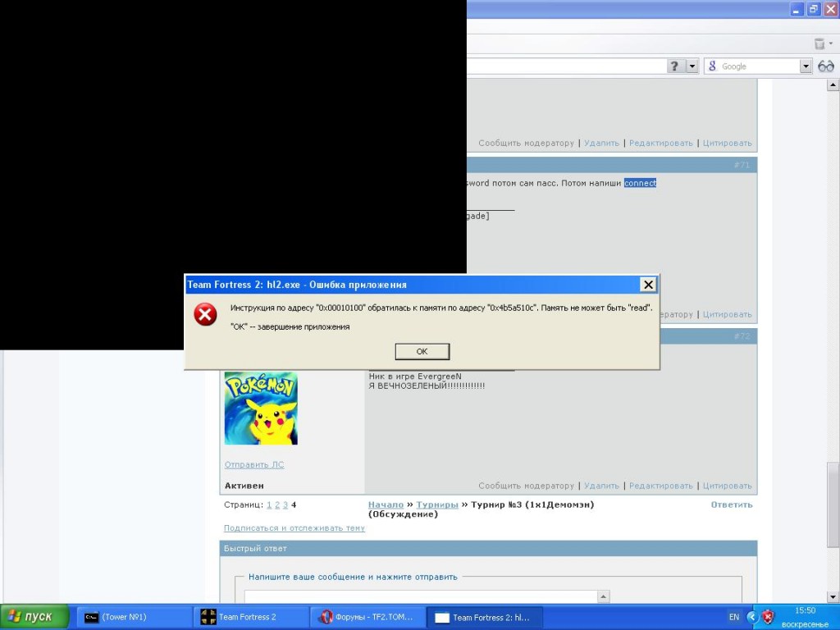Click the question mark button in address bar
Screen dimensions: 840x630
[x=674, y=66]
